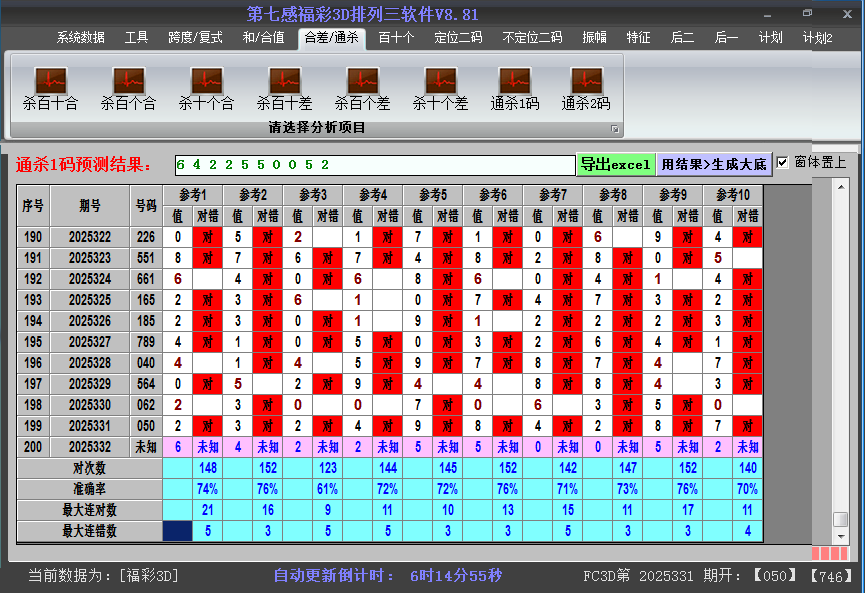Click the application icon in title bar
This screenshot has height=593, width=865.
(11, 13)
